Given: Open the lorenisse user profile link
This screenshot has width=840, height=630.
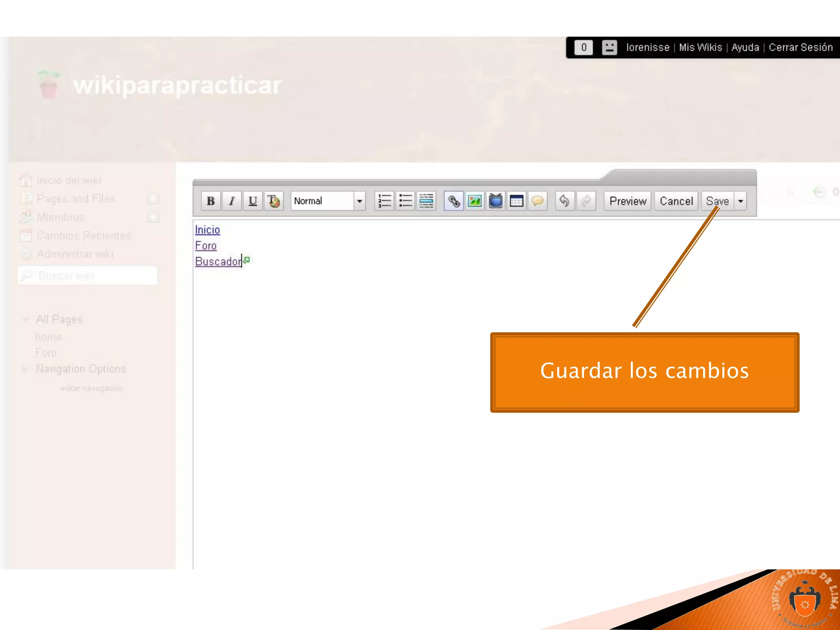Looking at the screenshot, I should pos(648,48).
